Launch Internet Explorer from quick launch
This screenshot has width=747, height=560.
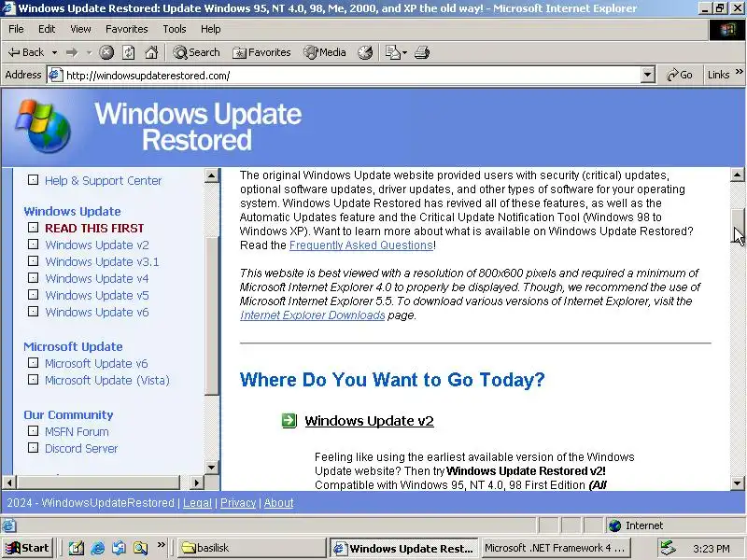tap(98, 549)
